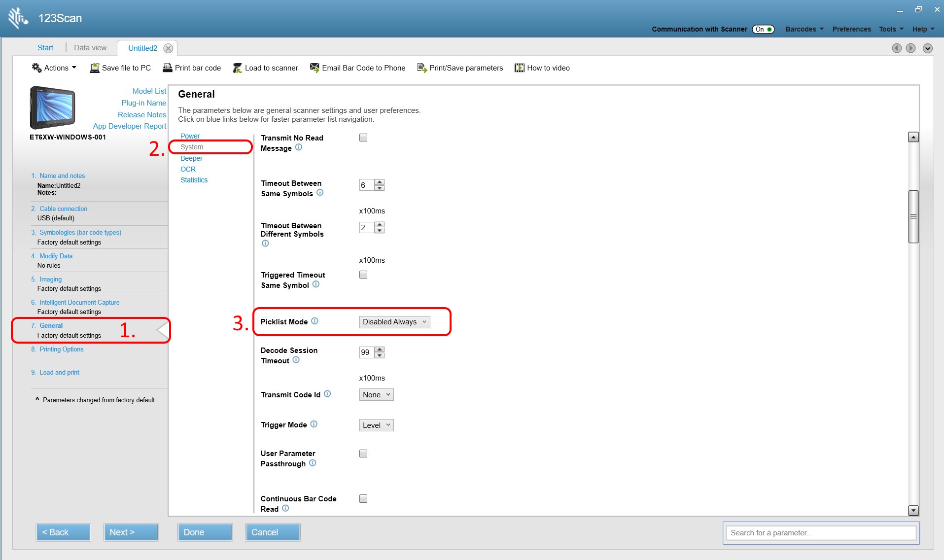Go to next tab with right arrow
Viewport: 944px width, 560px height.
(911, 48)
